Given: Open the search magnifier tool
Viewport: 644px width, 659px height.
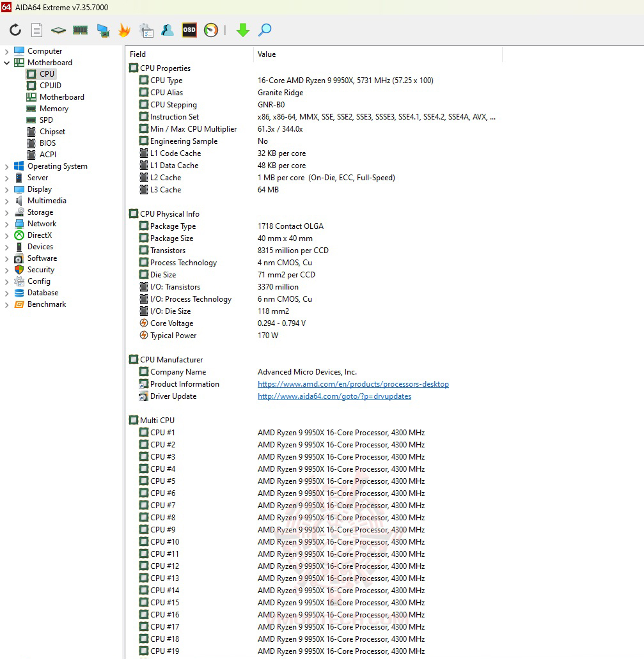Looking at the screenshot, I should coord(265,30).
